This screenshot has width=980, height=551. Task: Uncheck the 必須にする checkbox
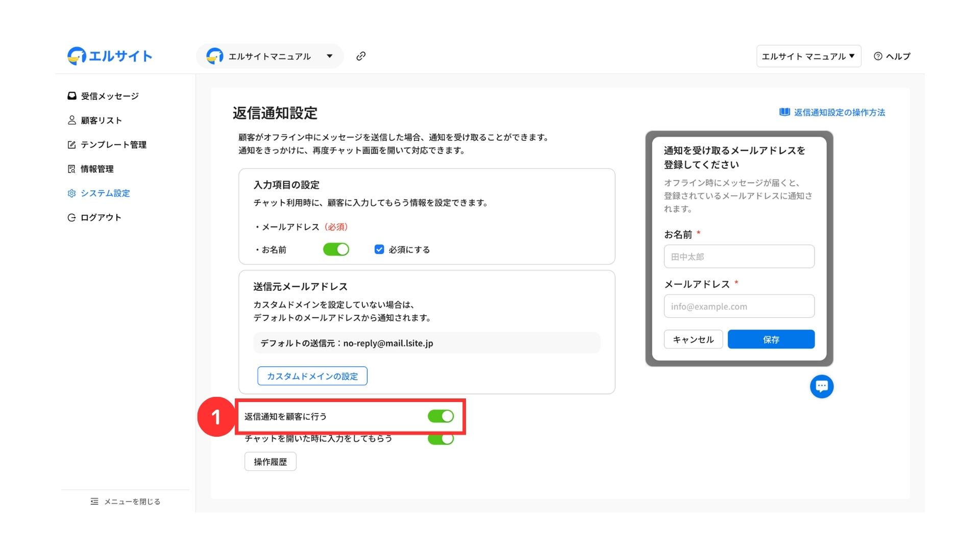tap(379, 249)
